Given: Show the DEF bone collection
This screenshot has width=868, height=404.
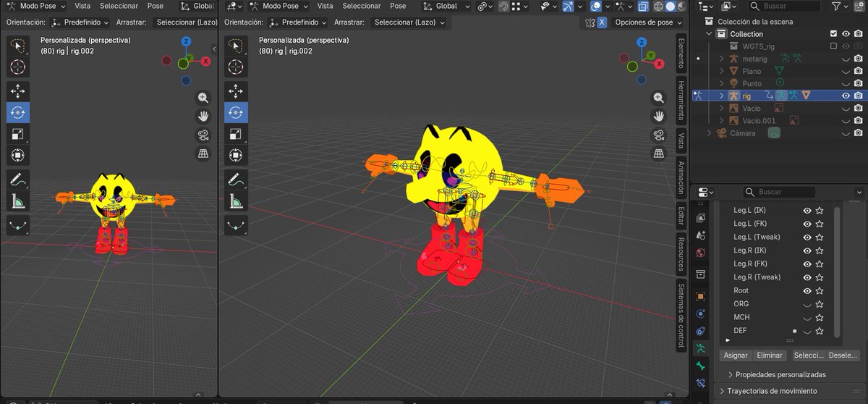Looking at the screenshot, I should (x=807, y=331).
